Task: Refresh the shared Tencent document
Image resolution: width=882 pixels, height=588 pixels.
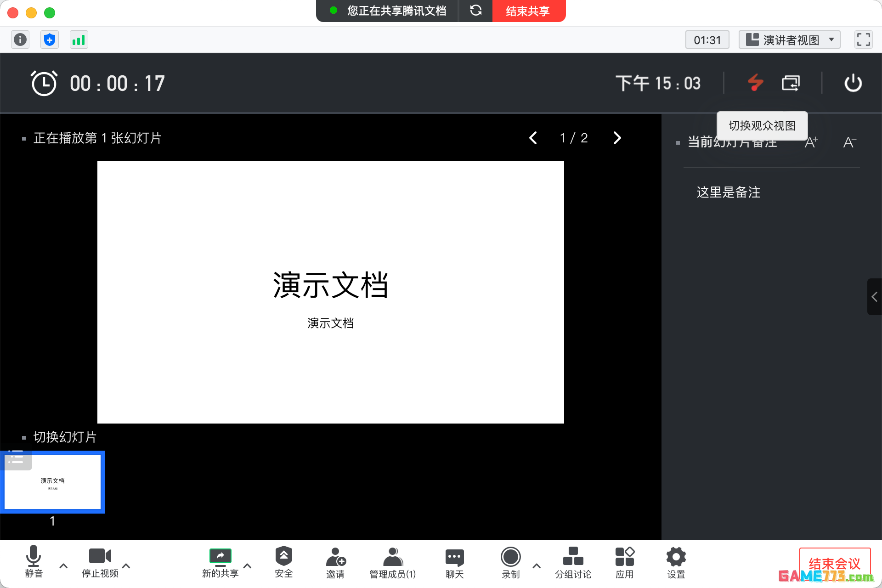Action: (x=476, y=11)
